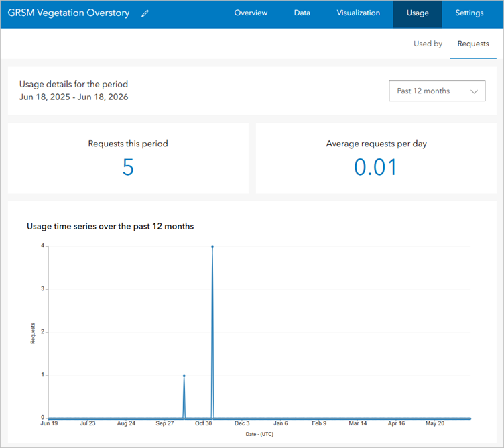
Task: Click the Requests this period label
Action: (128, 144)
